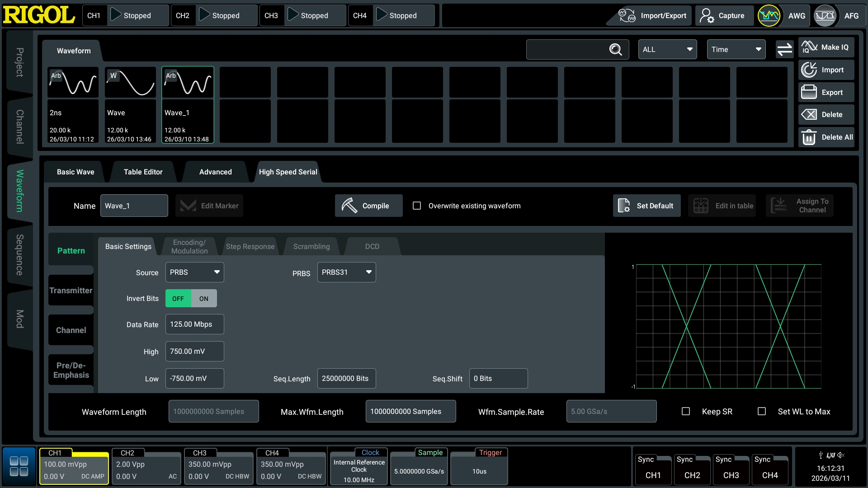Click the Make IQ icon button

pyautogui.click(x=809, y=47)
